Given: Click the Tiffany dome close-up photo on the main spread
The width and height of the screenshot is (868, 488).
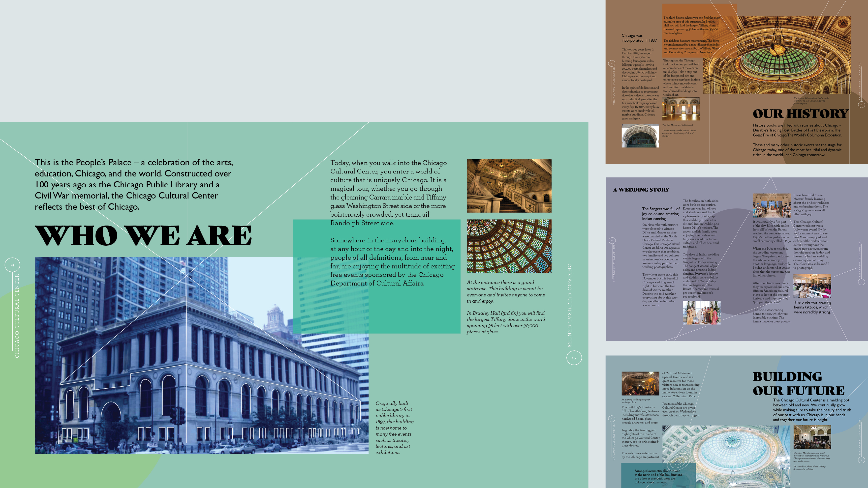Looking at the screenshot, I should coord(509,246).
